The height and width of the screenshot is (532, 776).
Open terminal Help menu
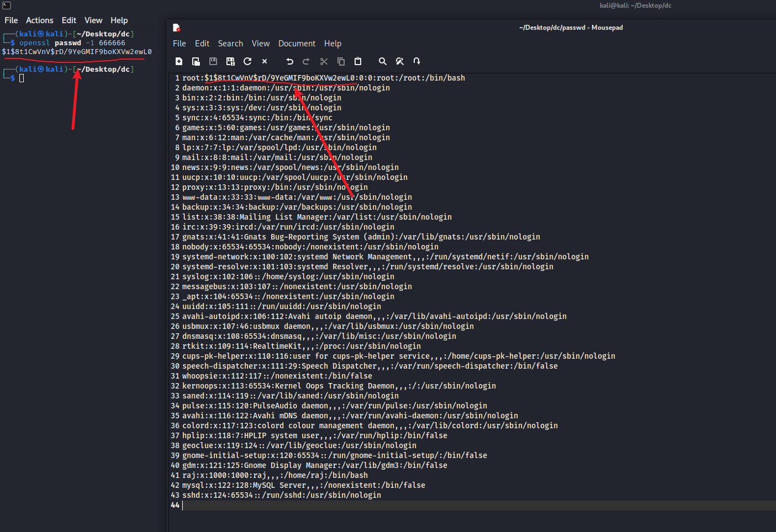coord(119,20)
